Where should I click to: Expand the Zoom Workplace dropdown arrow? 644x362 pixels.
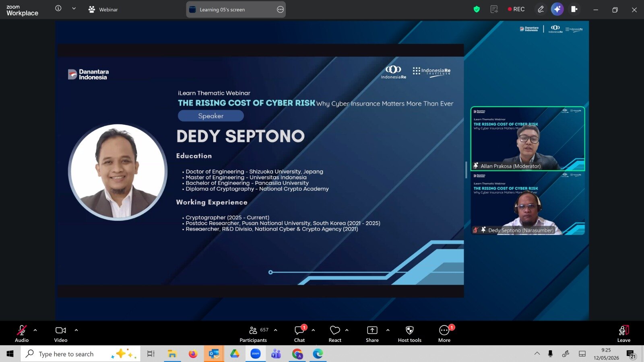tap(74, 8)
